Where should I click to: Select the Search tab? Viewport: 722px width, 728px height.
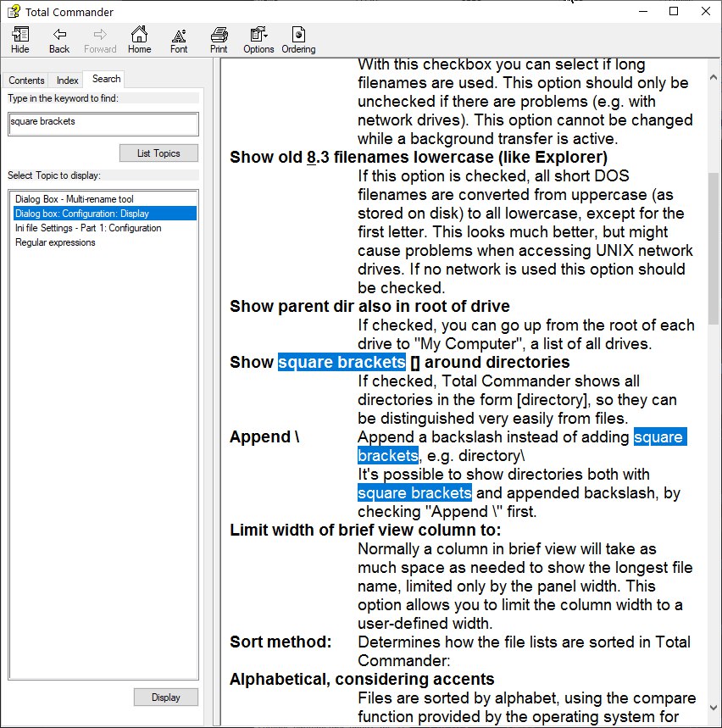click(x=106, y=79)
